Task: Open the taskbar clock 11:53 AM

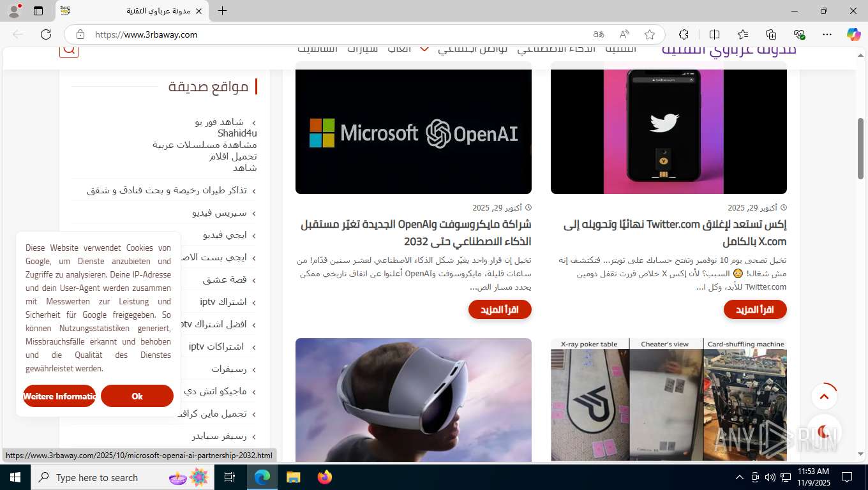Action: pyautogui.click(x=813, y=477)
